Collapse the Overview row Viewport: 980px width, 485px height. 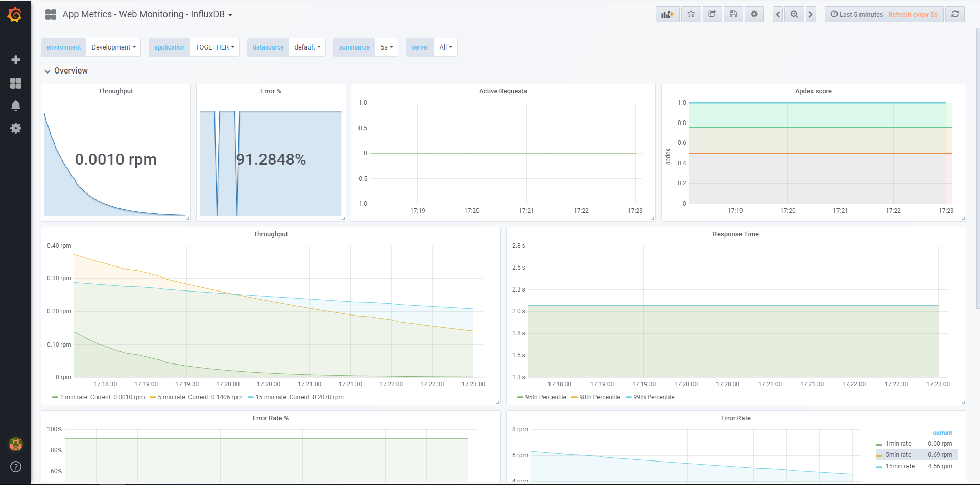[66, 71]
